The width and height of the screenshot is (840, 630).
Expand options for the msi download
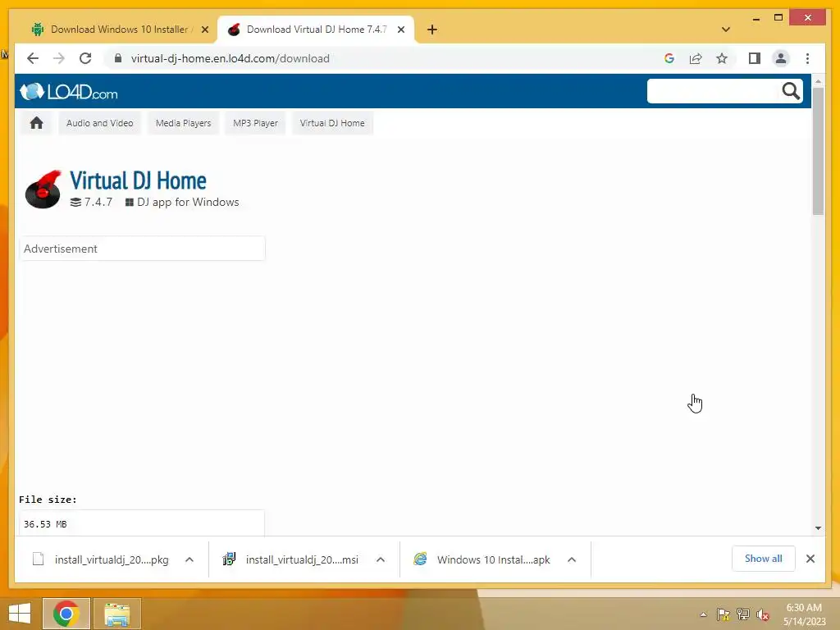[x=381, y=559]
